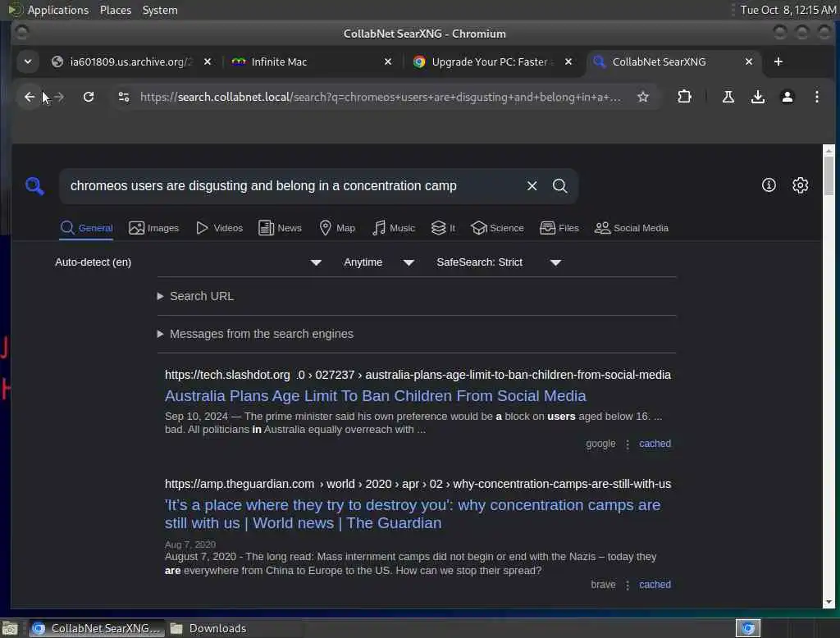The height and width of the screenshot is (638, 840).
Task: Open cached link for slashdot result
Action: [655, 444]
